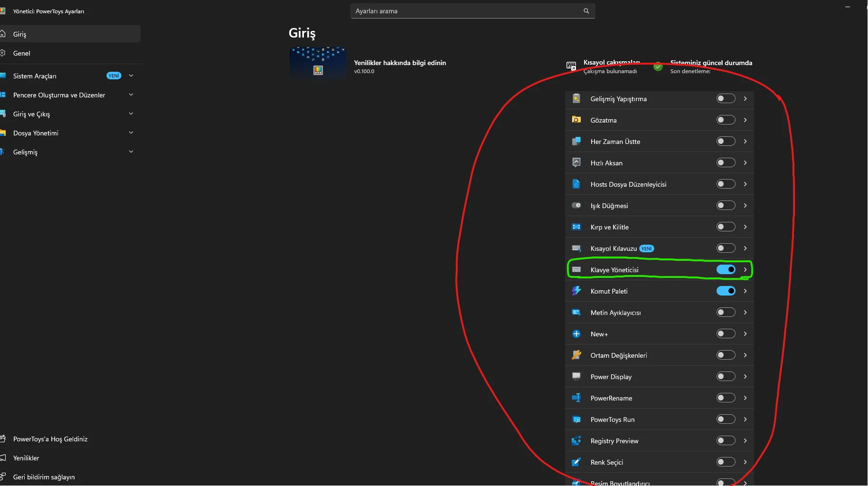This screenshot has height=486, width=868.
Task: Click the Renk Seçici row chevron
Action: (745, 462)
